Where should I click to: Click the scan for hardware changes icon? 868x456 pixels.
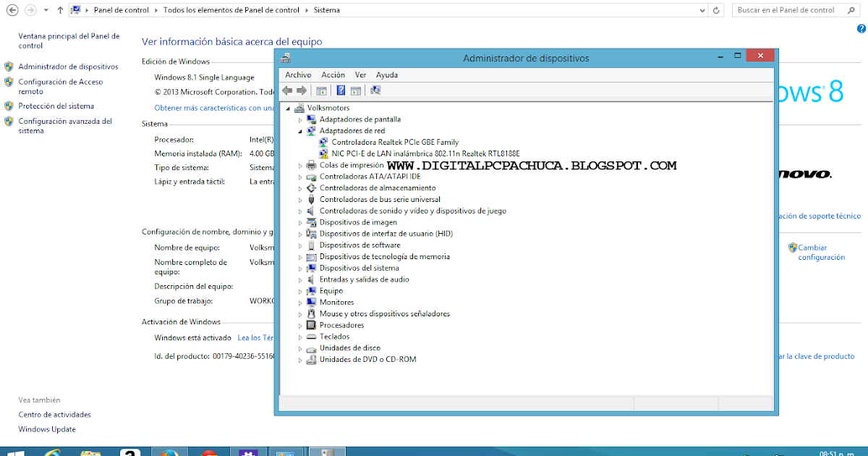(x=375, y=90)
